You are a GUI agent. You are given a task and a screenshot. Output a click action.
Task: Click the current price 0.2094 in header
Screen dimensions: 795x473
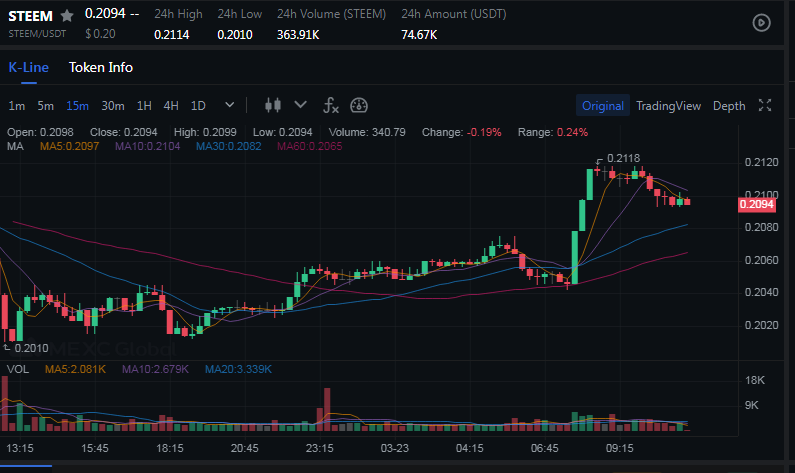[x=105, y=14]
